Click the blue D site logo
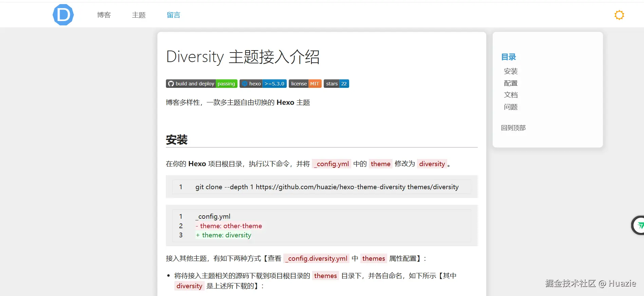This screenshot has height=296, width=644. (x=63, y=15)
